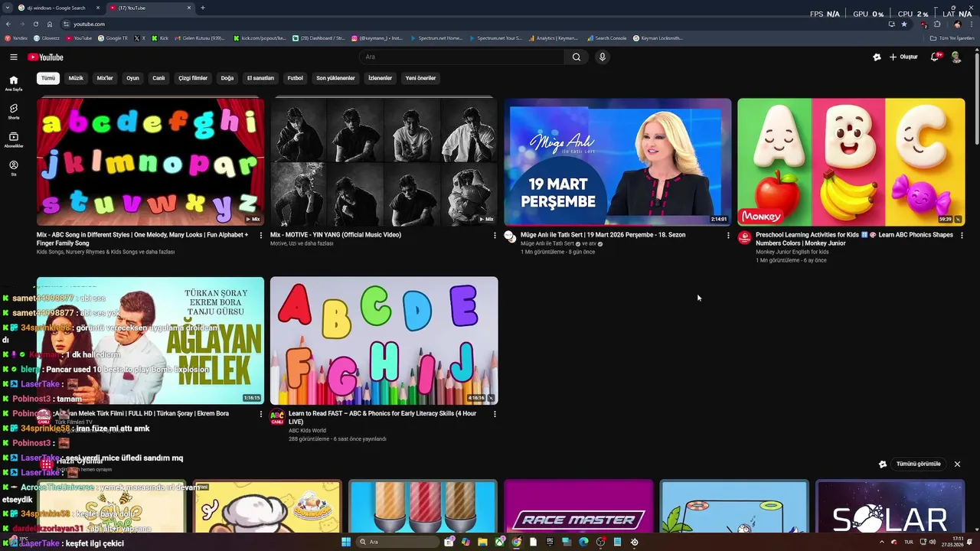Viewport: 980px width, 551px height.
Task: Click the sparkle icon beside Oluştur
Action: pyautogui.click(x=877, y=57)
